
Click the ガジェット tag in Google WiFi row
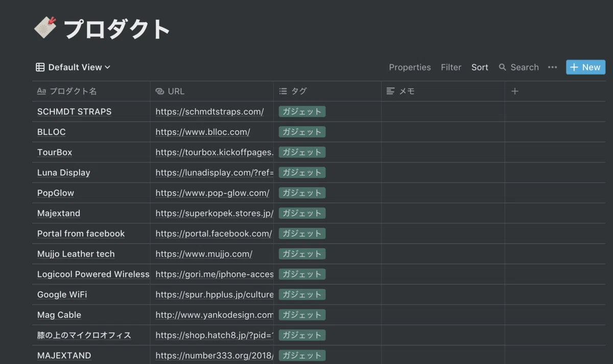pos(302,295)
